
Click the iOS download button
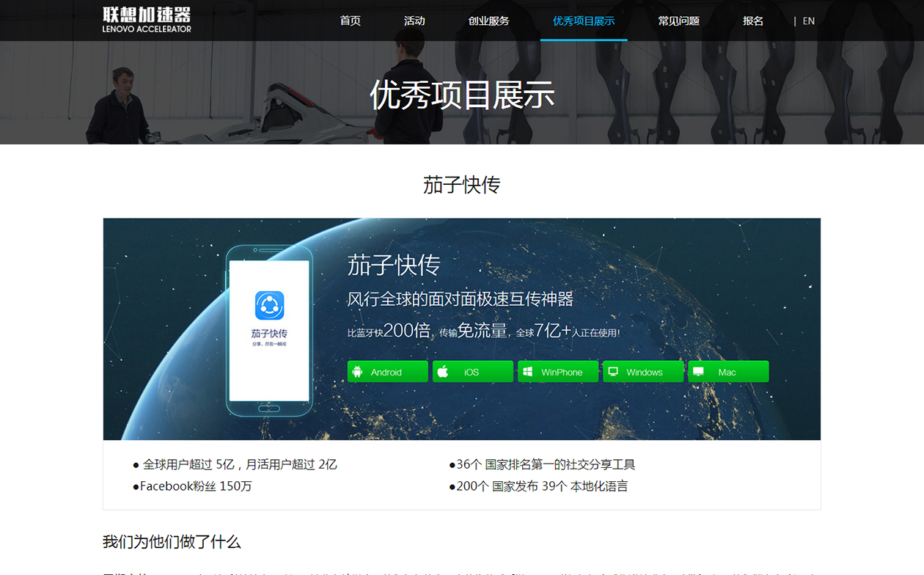tap(473, 371)
